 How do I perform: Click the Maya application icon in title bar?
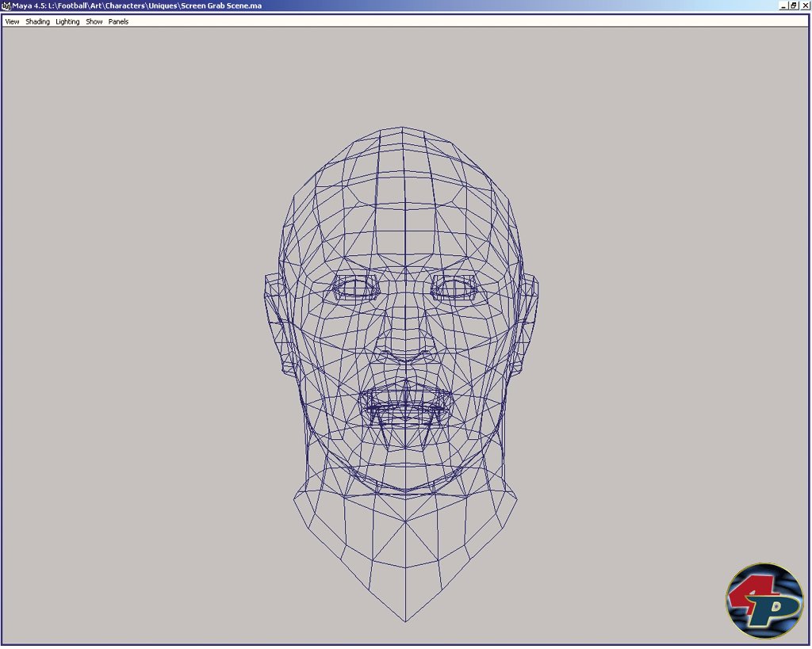pos(6,6)
